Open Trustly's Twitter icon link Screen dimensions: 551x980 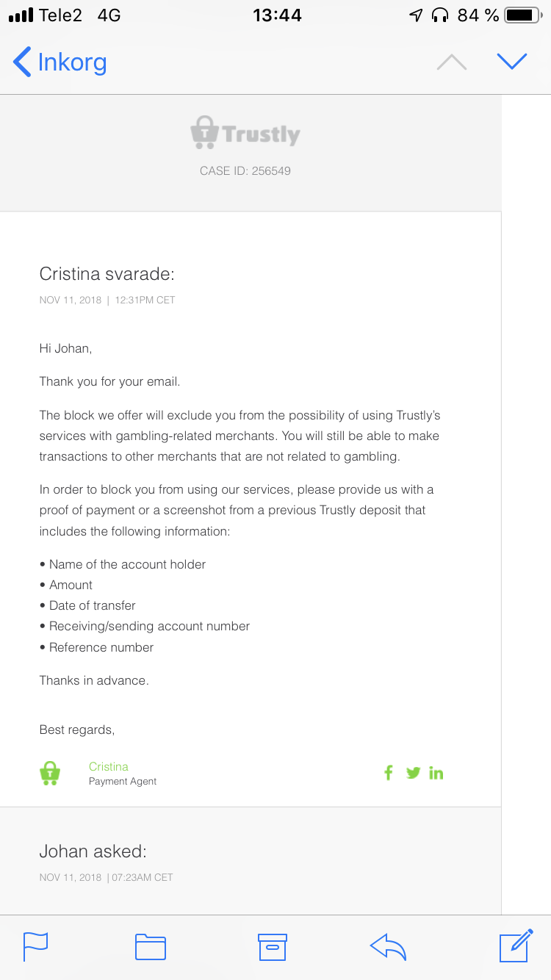pyautogui.click(x=413, y=772)
